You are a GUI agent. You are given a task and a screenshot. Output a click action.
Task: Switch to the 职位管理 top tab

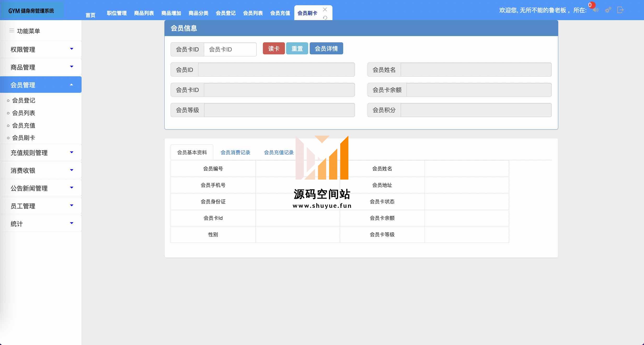coord(117,13)
